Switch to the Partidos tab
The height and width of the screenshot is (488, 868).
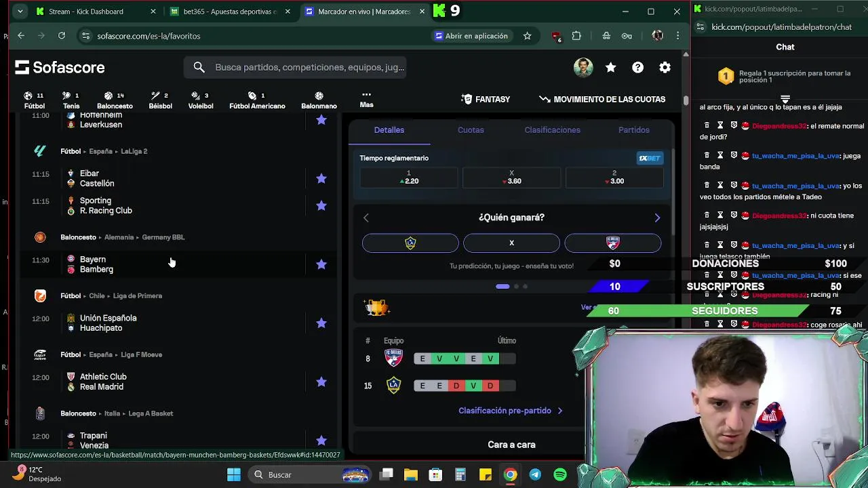pyautogui.click(x=633, y=130)
